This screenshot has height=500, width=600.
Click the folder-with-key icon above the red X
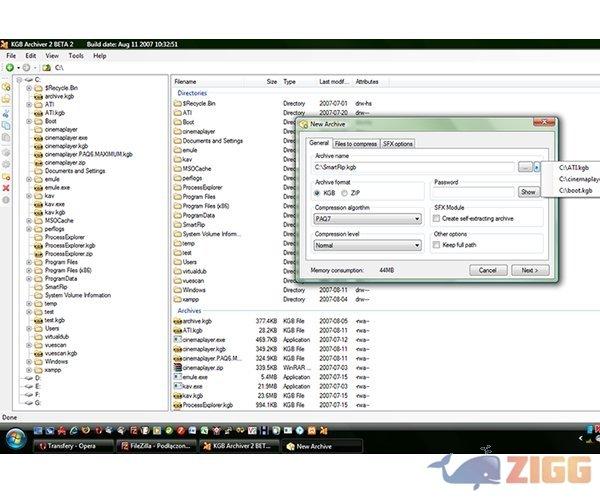(6, 176)
